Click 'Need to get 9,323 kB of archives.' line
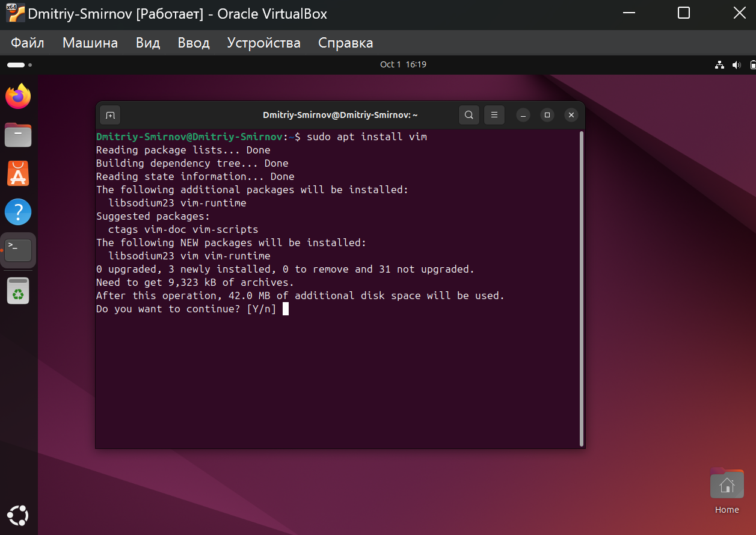 (195, 283)
